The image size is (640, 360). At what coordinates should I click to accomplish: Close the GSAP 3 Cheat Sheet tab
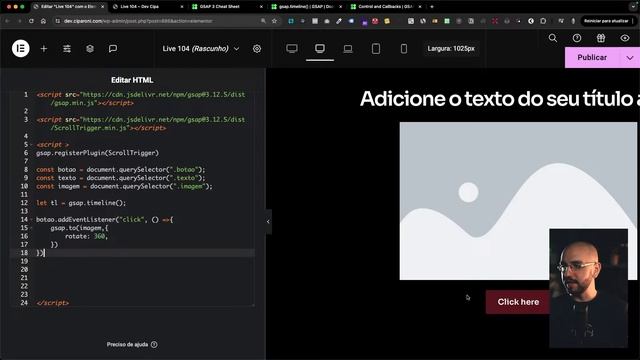pos(261,7)
